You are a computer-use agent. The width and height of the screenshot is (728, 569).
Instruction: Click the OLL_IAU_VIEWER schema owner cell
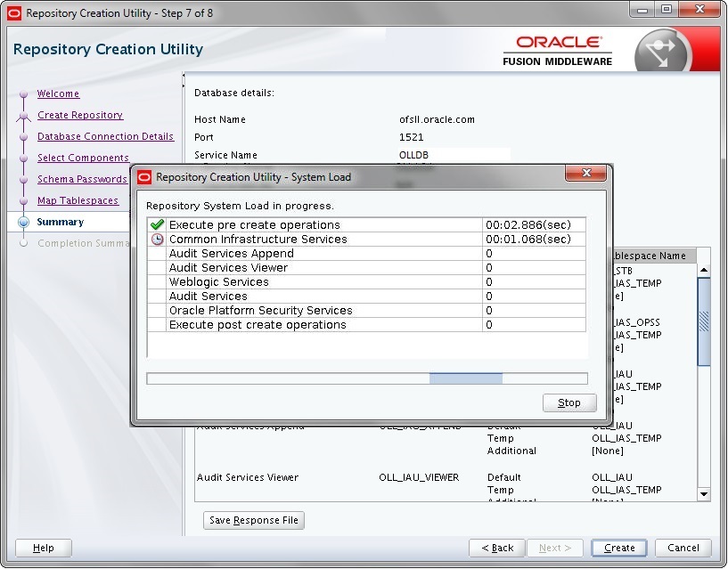coord(419,477)
